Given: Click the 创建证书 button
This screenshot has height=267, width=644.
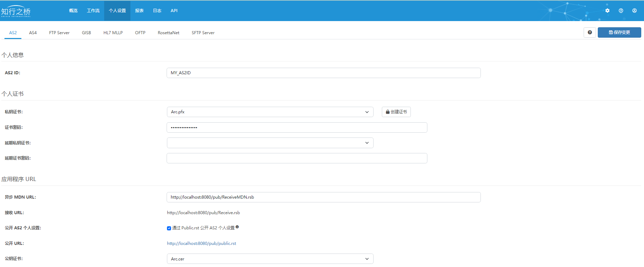Looking at the screenshot, I should tap(396, 112).
